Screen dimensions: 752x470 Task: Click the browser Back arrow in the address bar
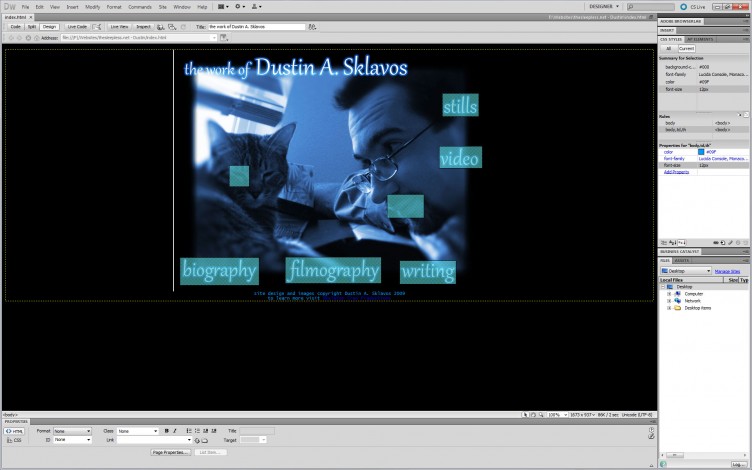click(x=11, y=37)
